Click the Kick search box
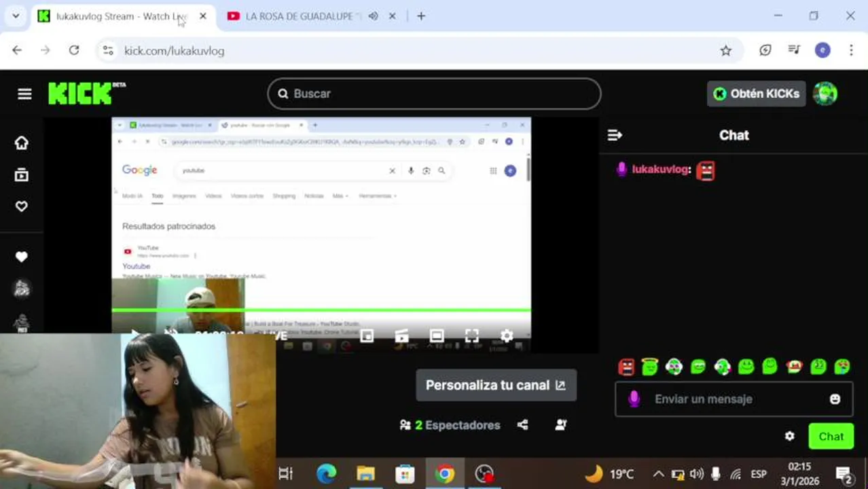Viewport: 868px width, 489px height. pos(434,94)
